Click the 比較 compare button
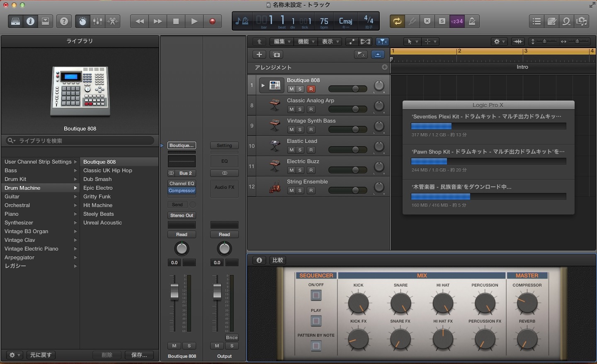The image size is (597, 364). pyautogui.click(x=278, y=260)
